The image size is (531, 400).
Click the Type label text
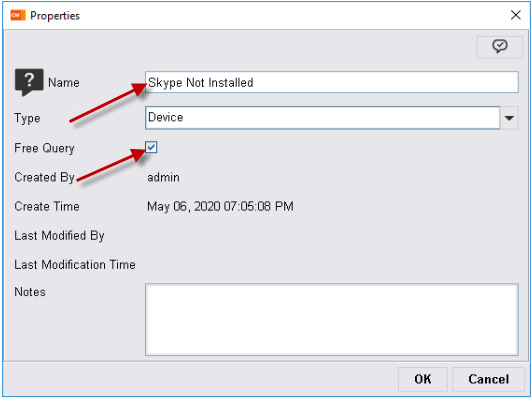click(x=27, y=118)
